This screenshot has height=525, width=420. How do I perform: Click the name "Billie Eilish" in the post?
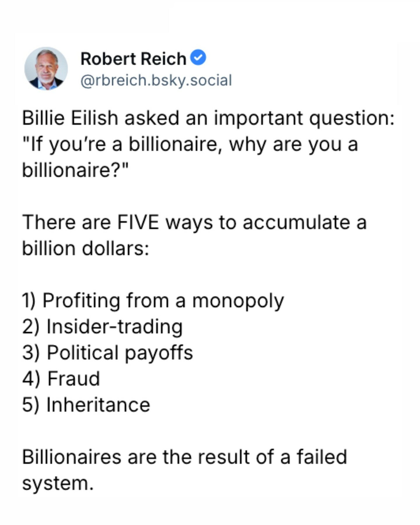(x=70, y=118)
